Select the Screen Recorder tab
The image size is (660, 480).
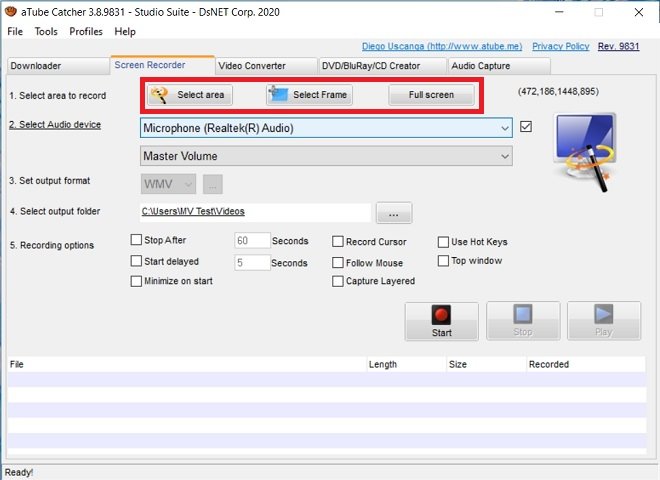click(163, 65)
